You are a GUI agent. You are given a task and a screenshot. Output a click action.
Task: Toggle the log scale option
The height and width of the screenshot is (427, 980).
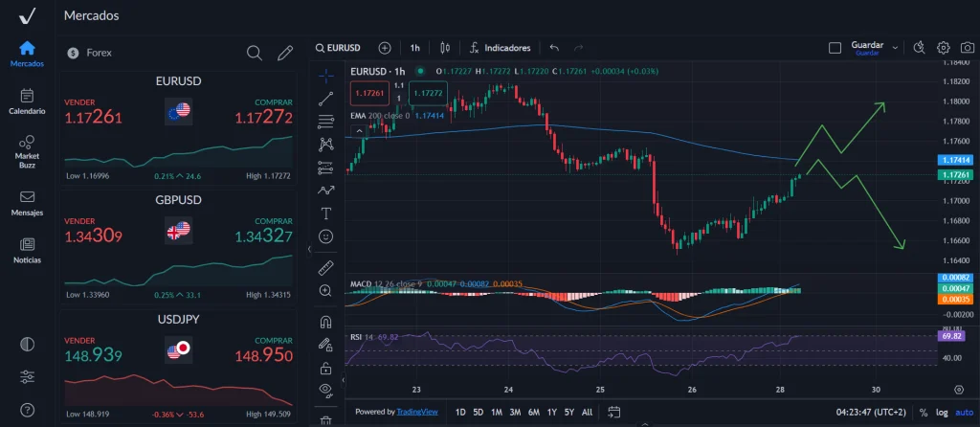943,412
